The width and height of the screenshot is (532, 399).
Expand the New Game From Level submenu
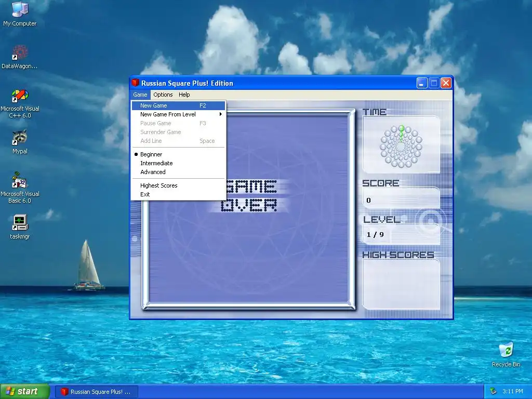click(x=179, y=114)
